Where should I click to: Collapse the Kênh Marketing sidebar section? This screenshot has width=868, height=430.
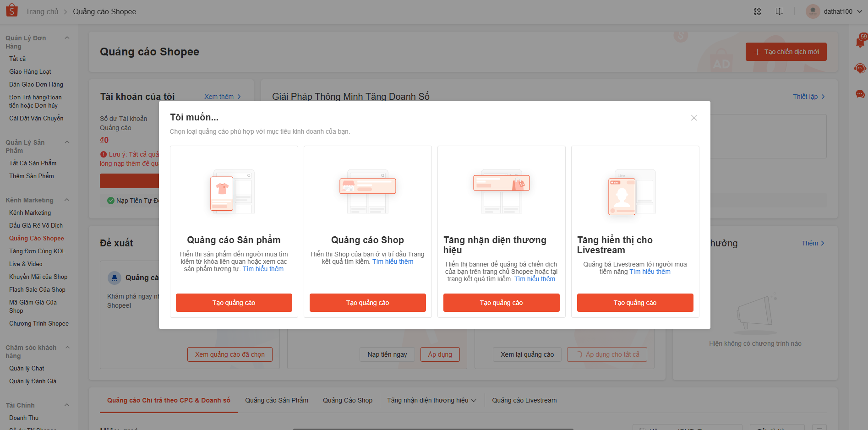tap(67, 200)
